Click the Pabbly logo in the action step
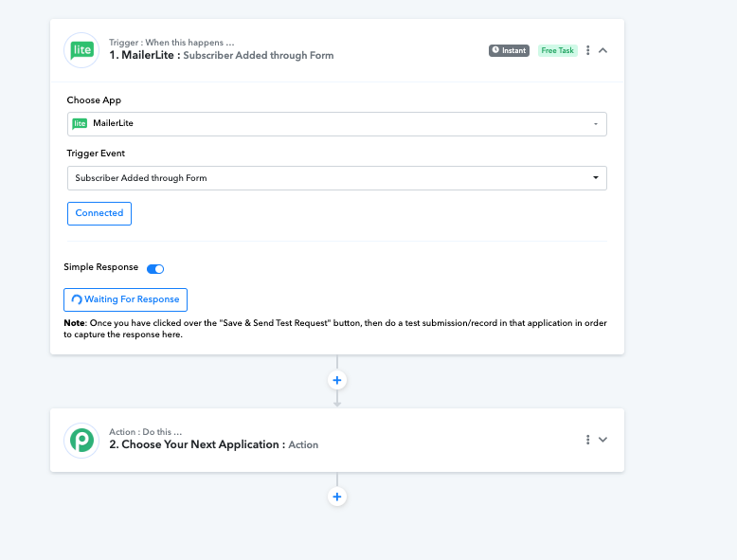This screenshot has height=560, width=737. pos(81,441)
